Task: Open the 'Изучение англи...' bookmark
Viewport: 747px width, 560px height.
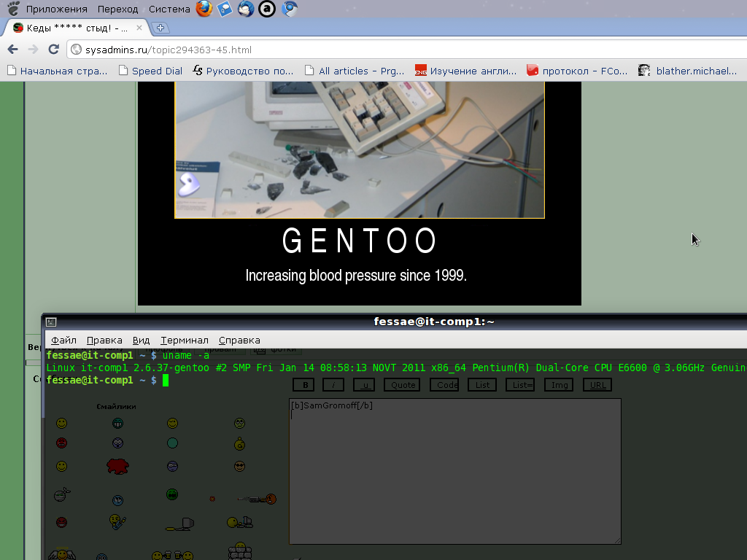Action: click(466, 71)
